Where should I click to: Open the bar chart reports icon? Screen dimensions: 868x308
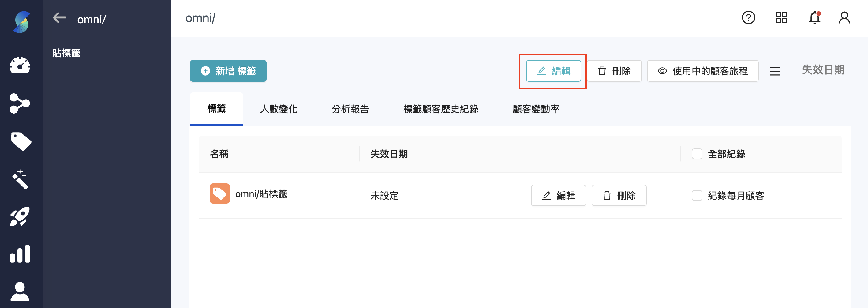point(20,254)
